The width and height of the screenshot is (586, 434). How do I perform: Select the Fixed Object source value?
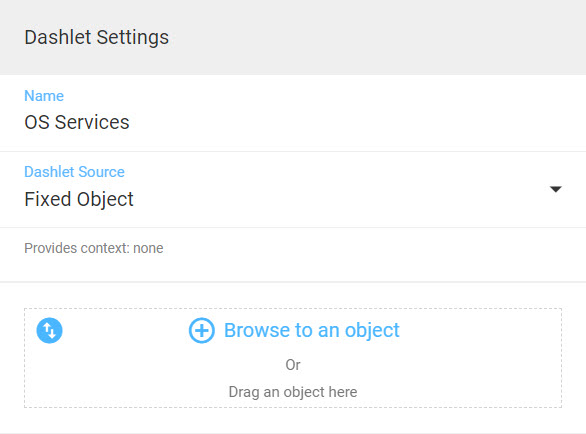pos(79,199)
